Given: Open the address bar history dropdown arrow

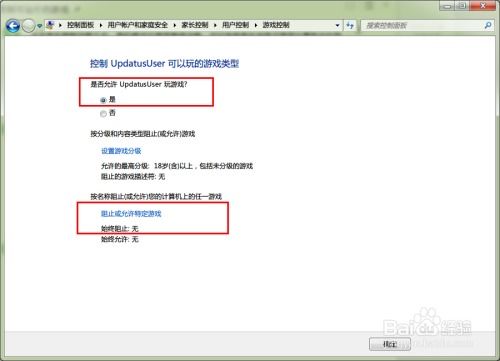Looking at the screenshot, I should click(337, 25).
